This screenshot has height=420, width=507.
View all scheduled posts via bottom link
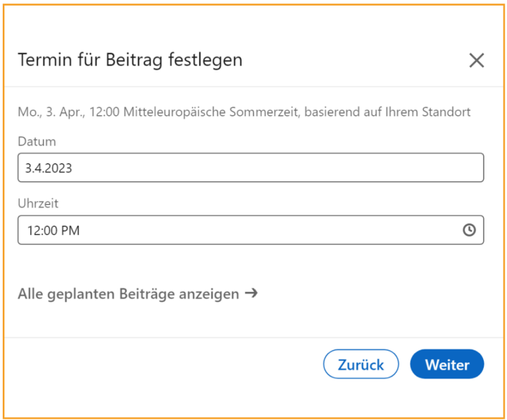pos(138,294)
